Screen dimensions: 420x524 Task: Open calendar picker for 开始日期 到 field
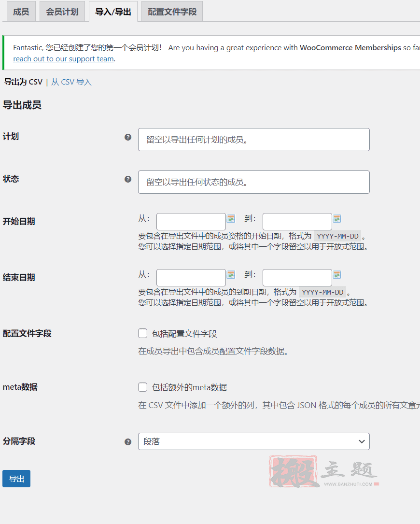[x=337, y=219]
